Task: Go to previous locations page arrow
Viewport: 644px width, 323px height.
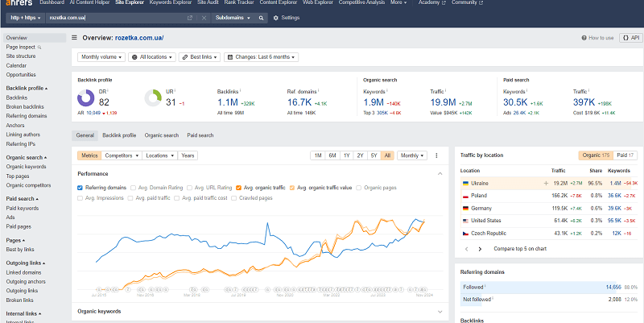Action: [467, 249]
